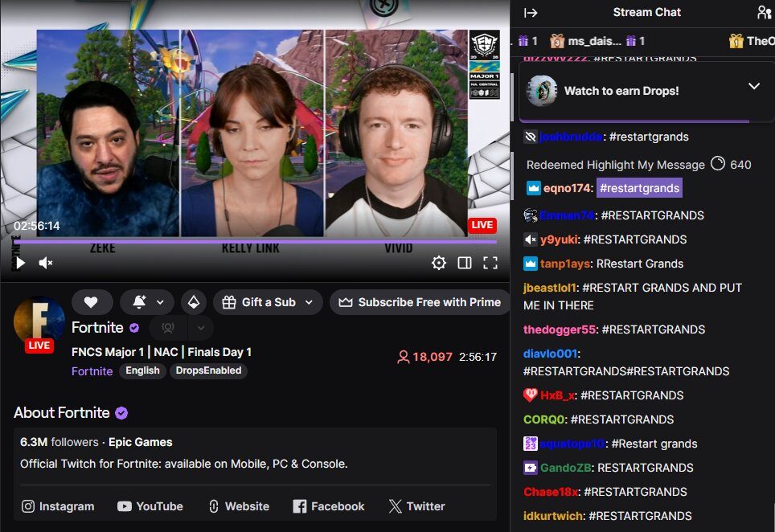Expand the Watch to earn Drops panel

pyautogui.click(x=753, y=87)
